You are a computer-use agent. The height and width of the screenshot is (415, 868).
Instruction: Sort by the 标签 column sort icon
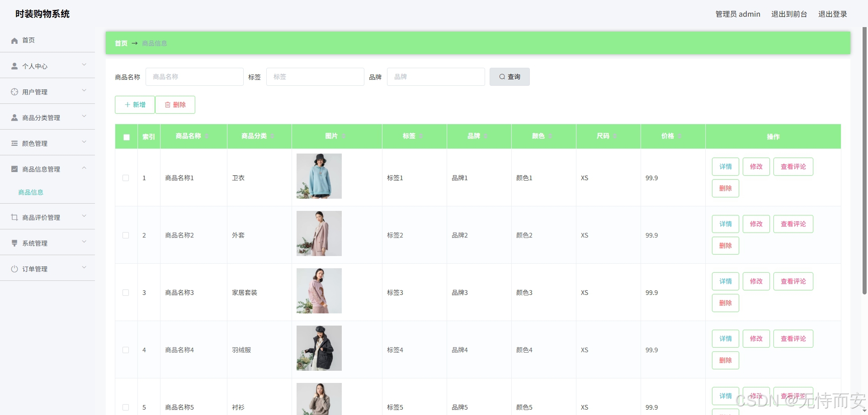point(421,136)
